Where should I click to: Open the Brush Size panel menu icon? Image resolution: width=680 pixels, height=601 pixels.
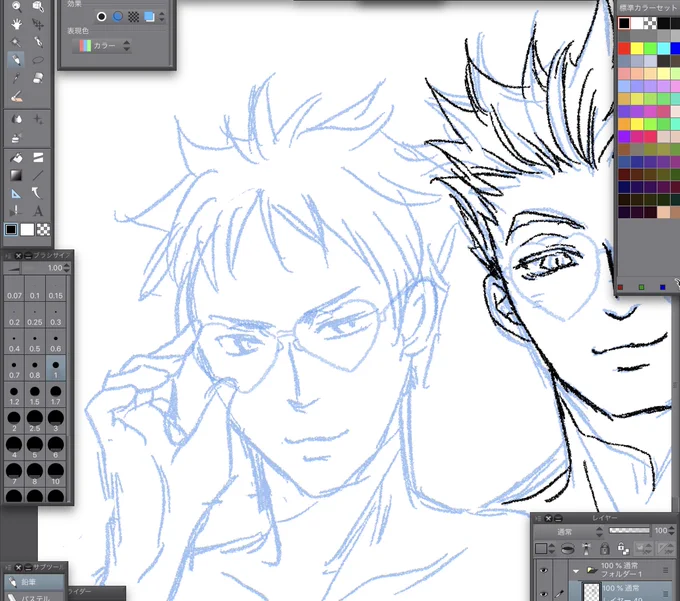coord(8,256)
